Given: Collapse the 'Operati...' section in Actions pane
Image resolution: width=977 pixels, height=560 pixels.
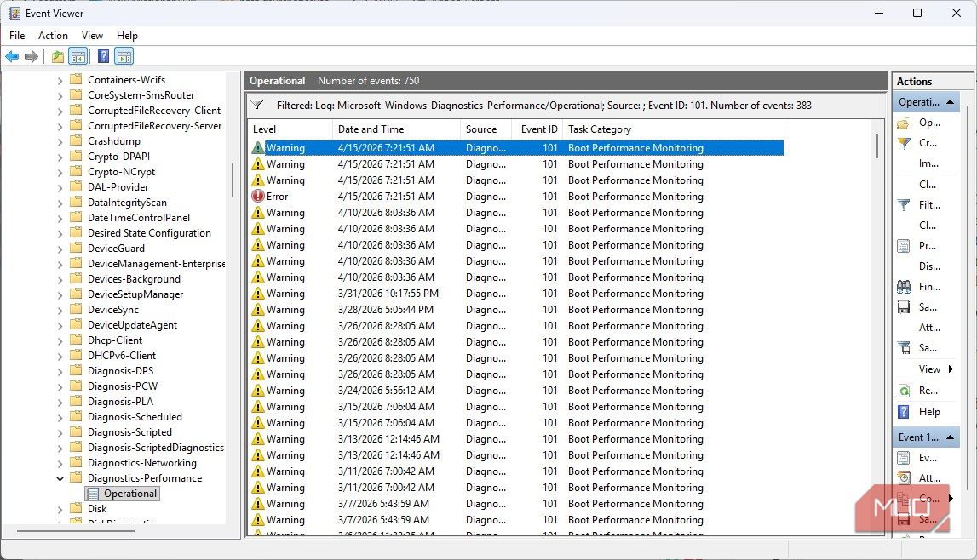Looking at the screenshot, I should (x=951, y=102).
